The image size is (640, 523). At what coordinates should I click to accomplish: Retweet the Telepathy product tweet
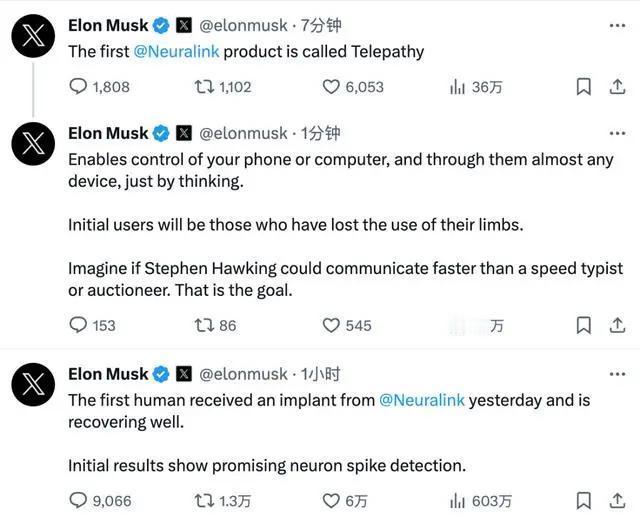(x=205, y=87)
